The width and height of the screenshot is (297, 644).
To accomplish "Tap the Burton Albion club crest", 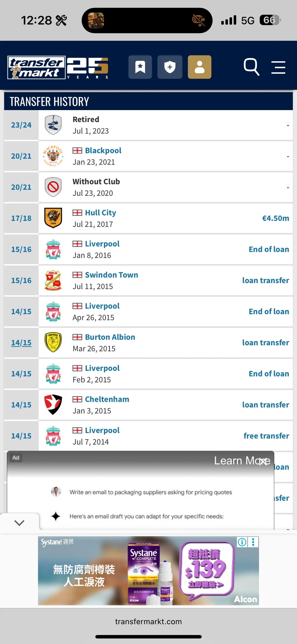I will [53, 342].
